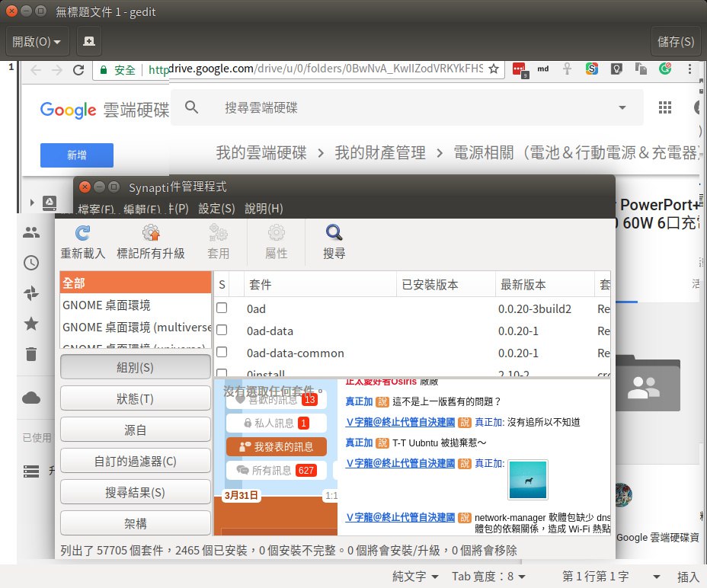This screenshot has width=707, height=588.
Task: Click the gedit 儲存(S) save button
Action: [676, 41]
